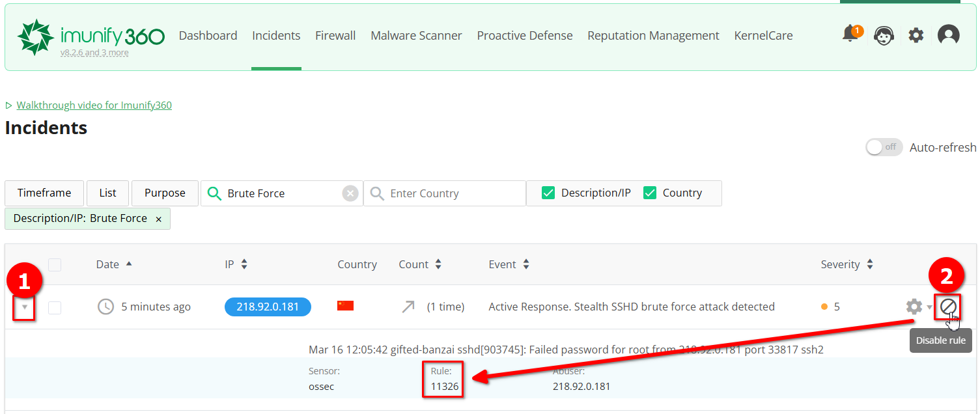Screen dimensions: 980x414
Task: Open the user profile avatar
Action: tap(949, 35)
